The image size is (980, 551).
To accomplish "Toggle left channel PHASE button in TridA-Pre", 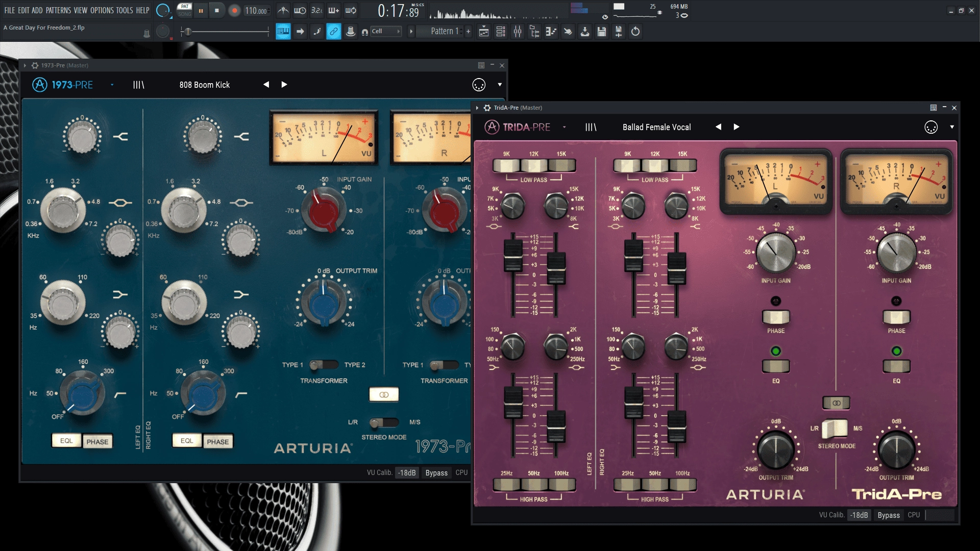I will (776, 317).
